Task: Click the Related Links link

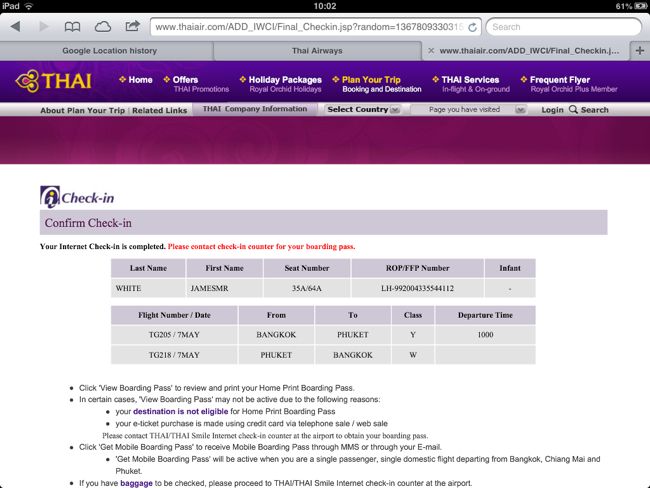Action: pos(160,110)
